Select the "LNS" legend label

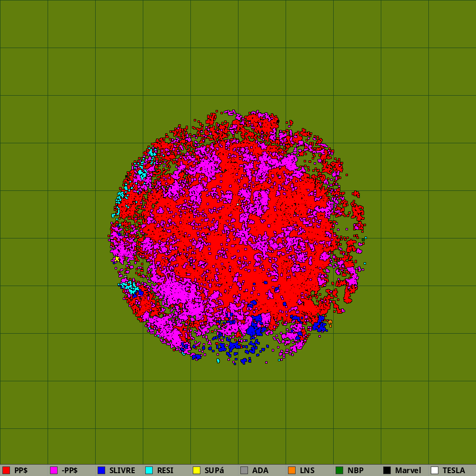click(x=307, y=470)
